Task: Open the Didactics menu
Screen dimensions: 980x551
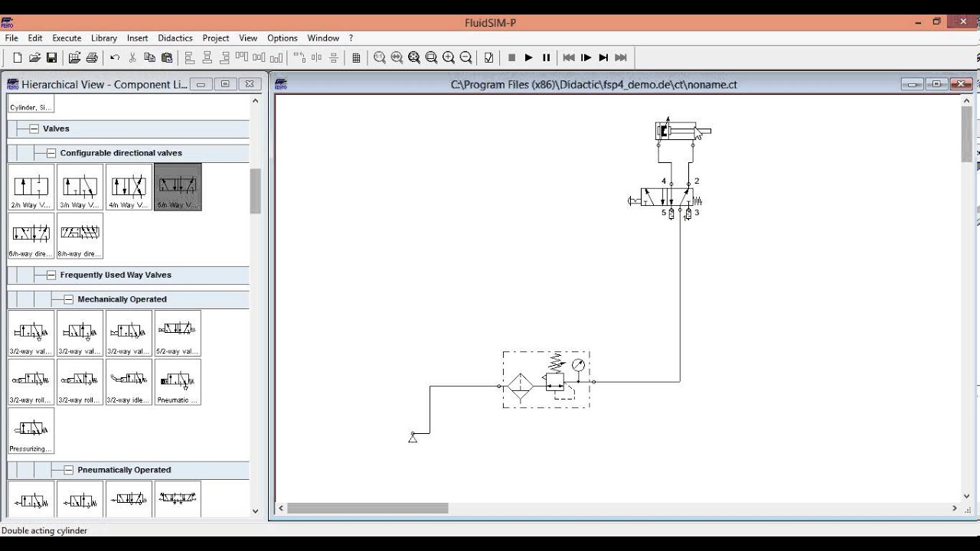Action: click(x=175, y=38)
